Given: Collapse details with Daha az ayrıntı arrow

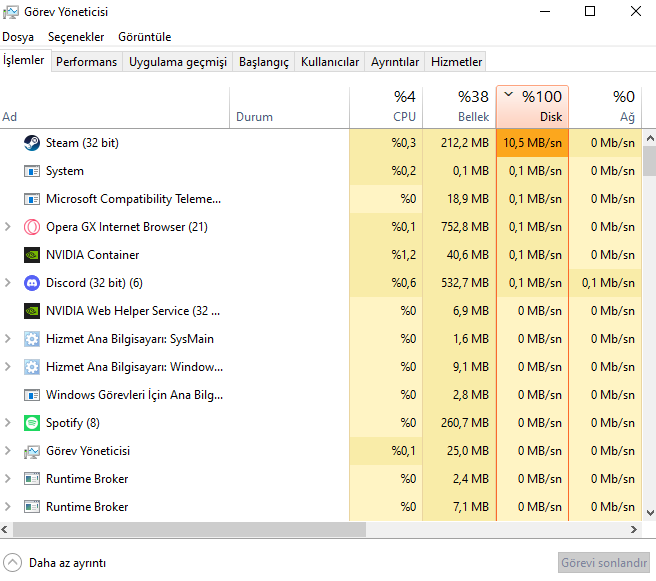Looking at the screenshot, I should pyautogui.click(x=13, y=562).
